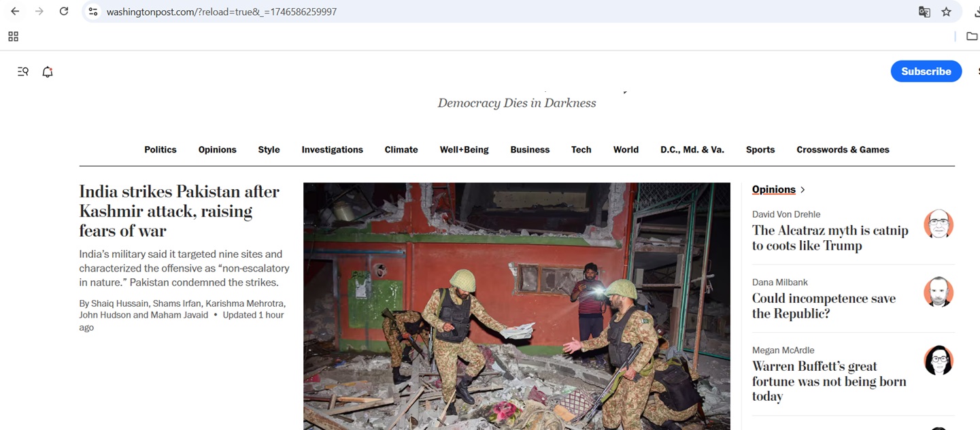Click the notifications bell icon
This screenshot has height=430, width=980.
click(x=48, y=71)
